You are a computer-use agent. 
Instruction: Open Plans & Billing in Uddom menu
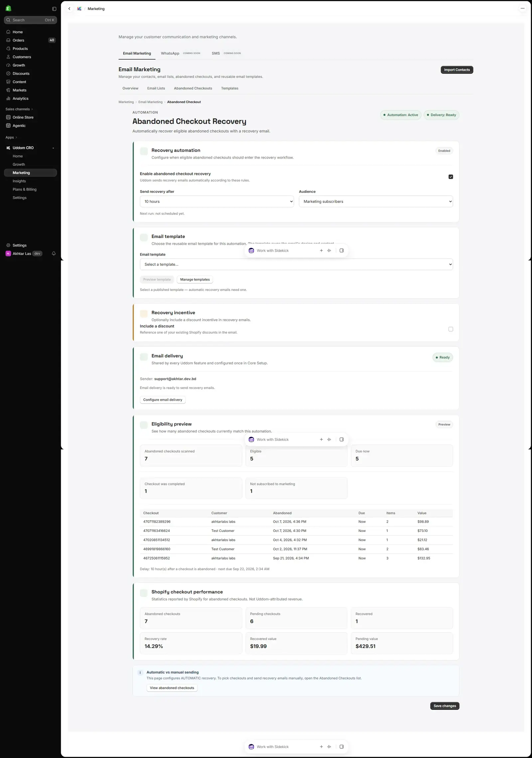tap(25, 189)
